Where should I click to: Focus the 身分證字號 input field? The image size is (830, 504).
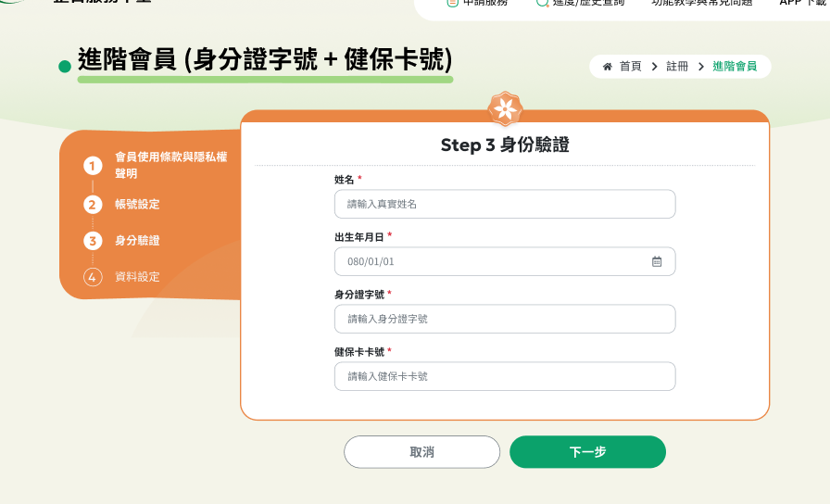[x=505, y=319]
